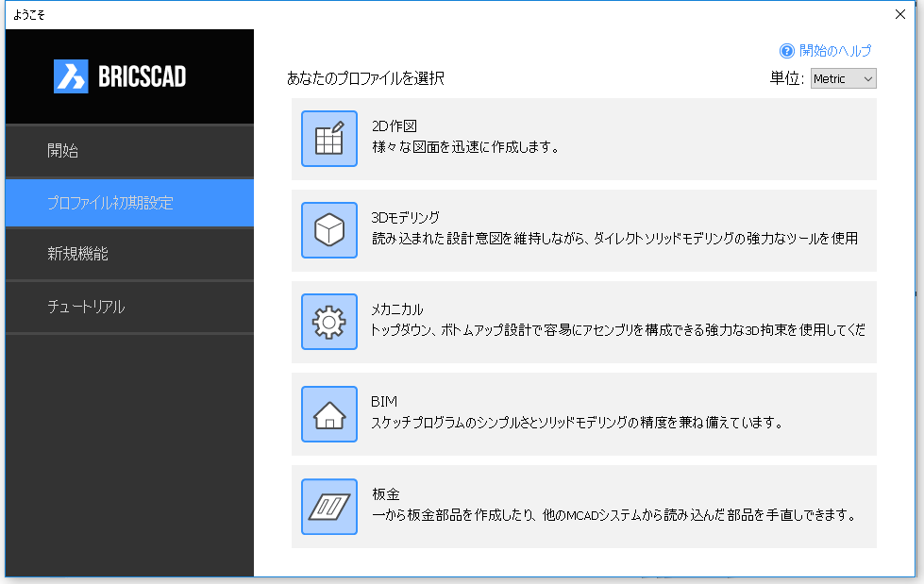
Task: Click the 3D description starting 読み込まれた設計意図
Action: pyautogui.click(x=614, y=238)
